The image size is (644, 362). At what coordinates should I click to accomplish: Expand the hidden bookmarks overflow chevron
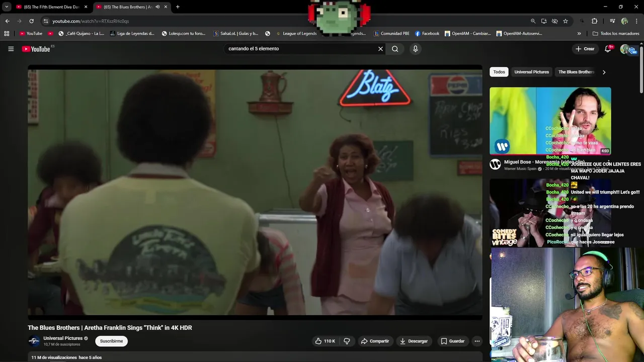(579, 34)
